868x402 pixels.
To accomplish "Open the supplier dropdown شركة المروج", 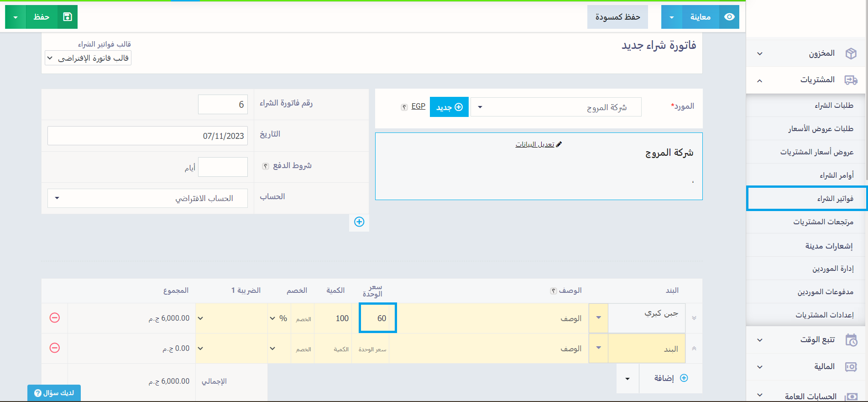I will [555, 107].
